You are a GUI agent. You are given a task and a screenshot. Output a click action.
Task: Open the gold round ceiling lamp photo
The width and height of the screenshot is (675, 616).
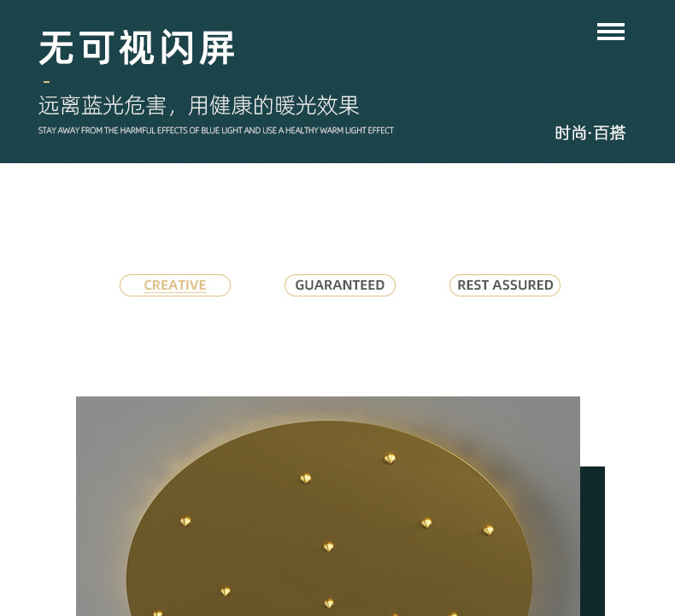click(x=328, y=507)
